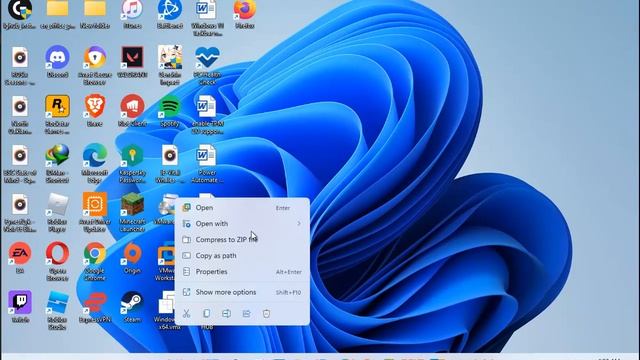Select the PC Health Check icon

tap(207, 64)
